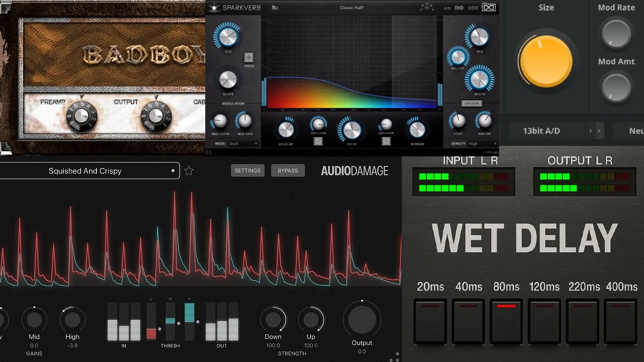This screenshot has width=644, height=362.
Task: Click the Sparkverb Size knob
Action: point(228,36)
